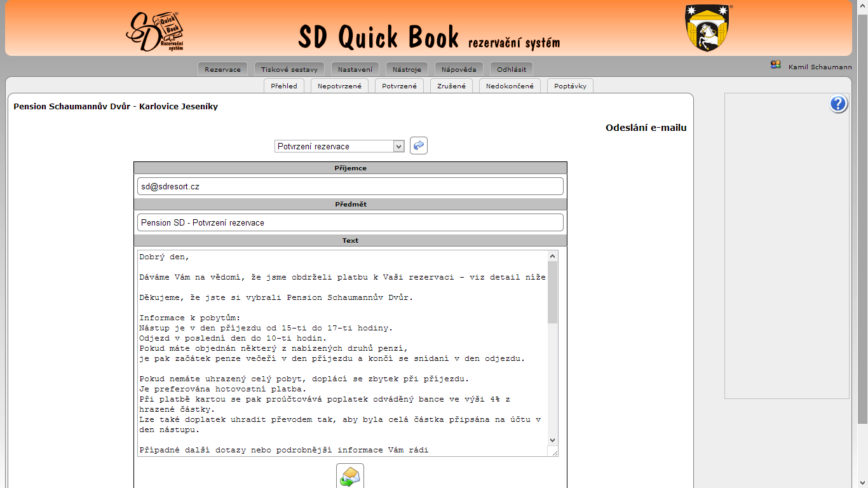Switch to the Přehled tab
The image size is (868, 488).
[284, 86]
